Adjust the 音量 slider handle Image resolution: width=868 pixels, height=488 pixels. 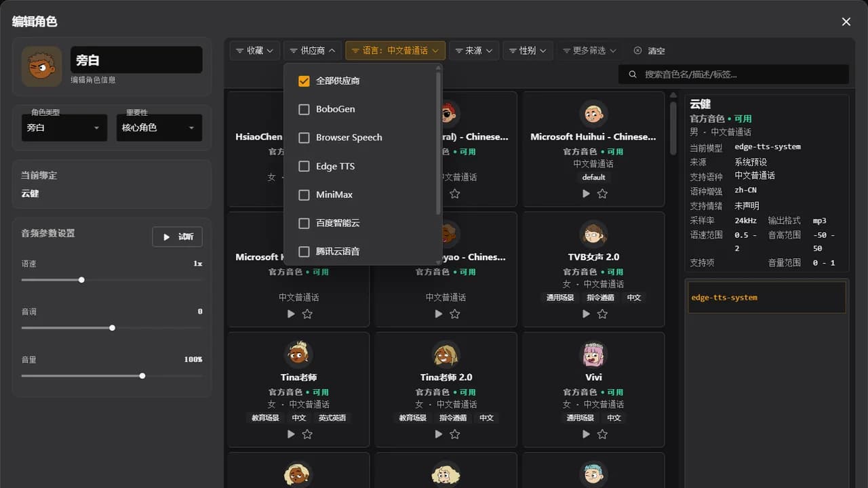[142, 375]
